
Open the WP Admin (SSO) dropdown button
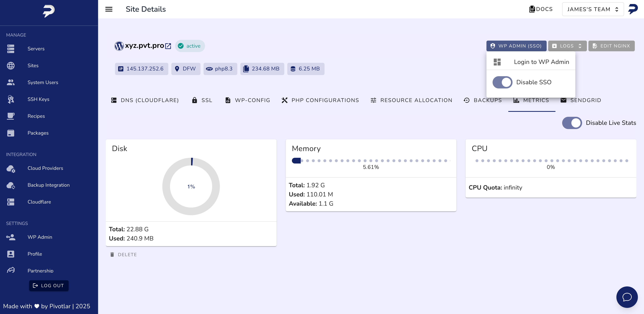click(516, 46)
